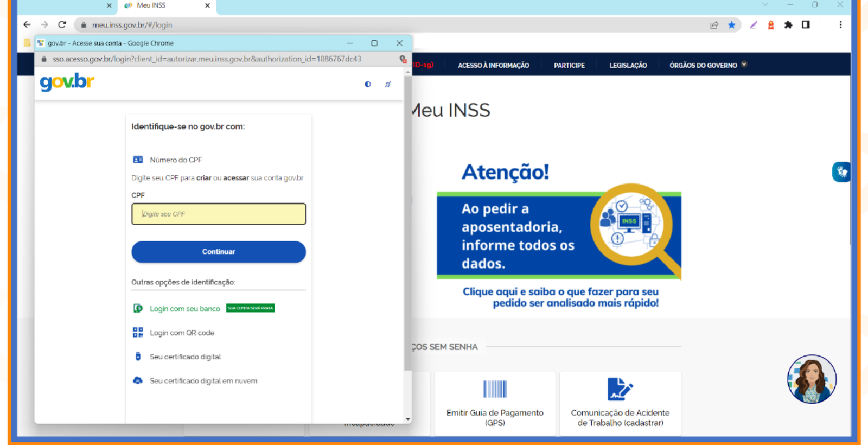Click the orange extension icon in toolbar

[771, 24]
